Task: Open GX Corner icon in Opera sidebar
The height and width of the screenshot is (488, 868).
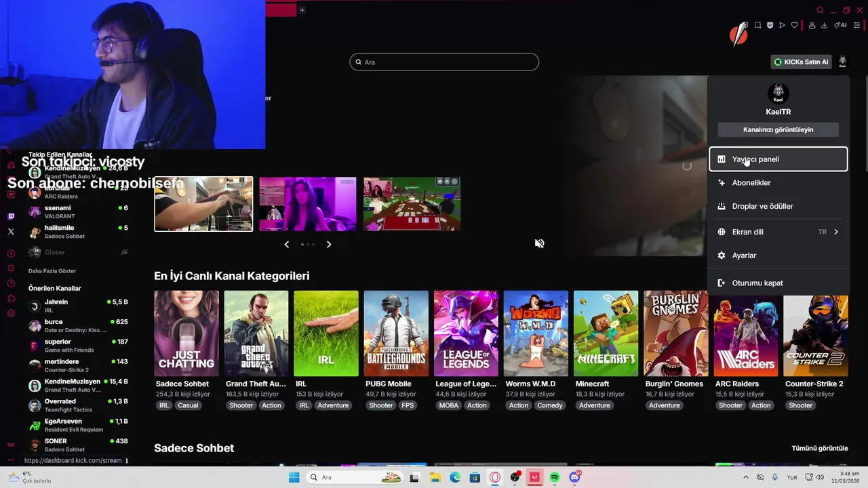Action: tap(11, 445)
